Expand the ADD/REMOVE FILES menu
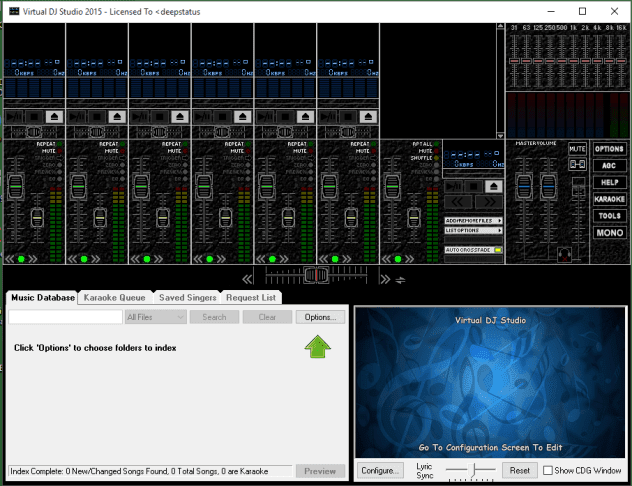This screenshot has height=486, width=632. point(474,221)
